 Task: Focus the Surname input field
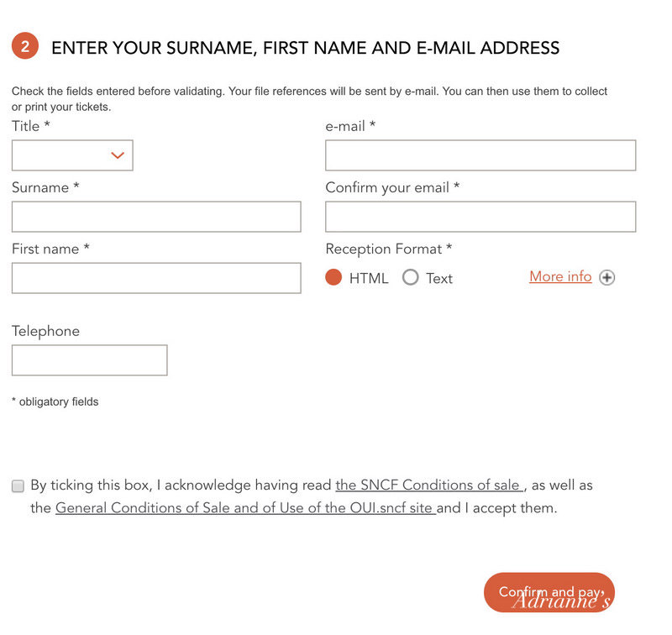[156, 217]
